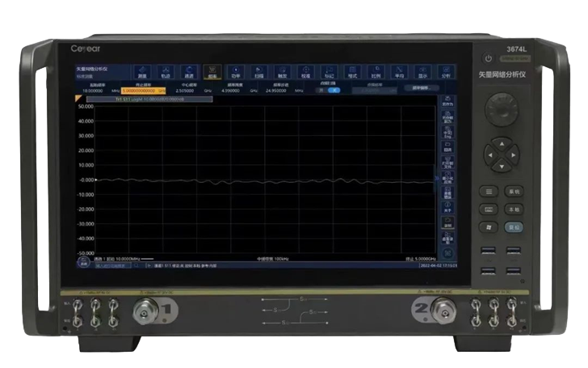Viewport: 588px width, 368px height.
Task: Click the rotary knob on front panel
Action: [502, 109]
